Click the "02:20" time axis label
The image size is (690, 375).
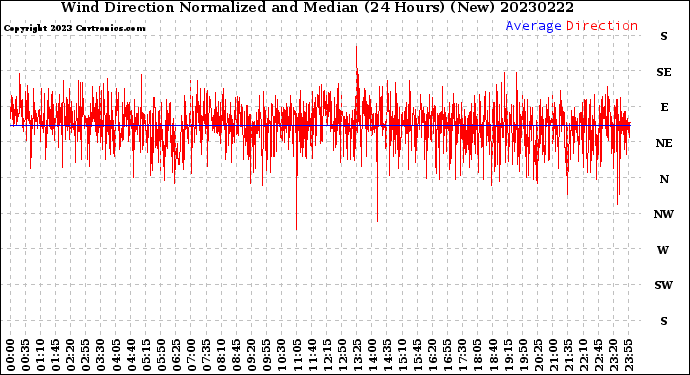coord(71,355)
